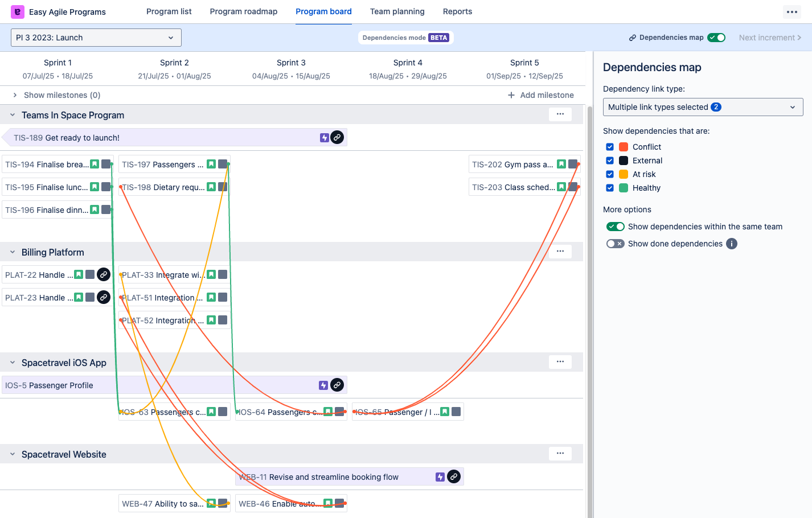
Task: Uncheck the Conflict dependencies checkbox
Action: click(x=609, y=146)
